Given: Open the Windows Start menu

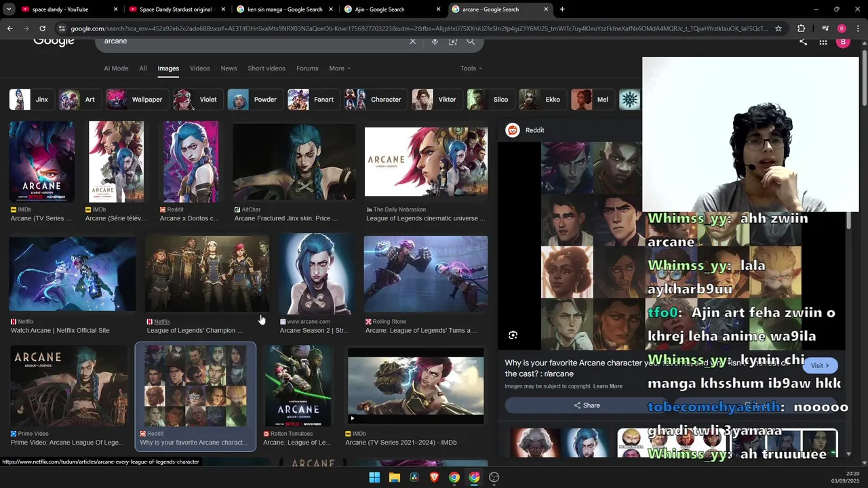Looking at the screenshot, I should [374, 477].
